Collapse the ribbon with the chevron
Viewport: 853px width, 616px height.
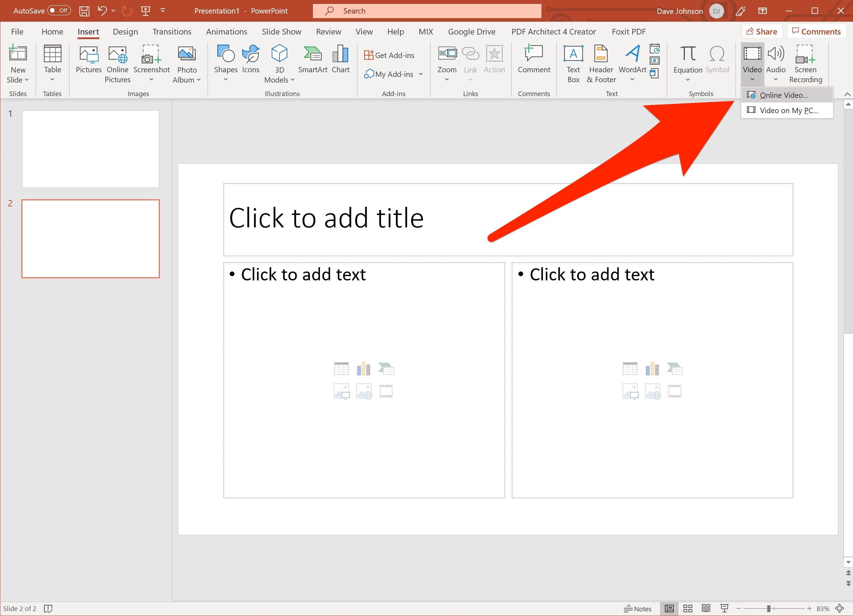point(847,94)
